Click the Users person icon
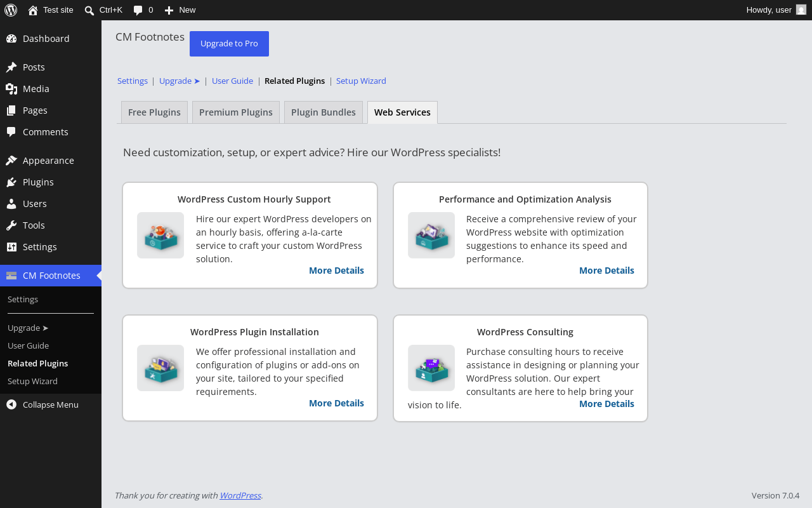812x508 pixels. (x=11, y=204)
